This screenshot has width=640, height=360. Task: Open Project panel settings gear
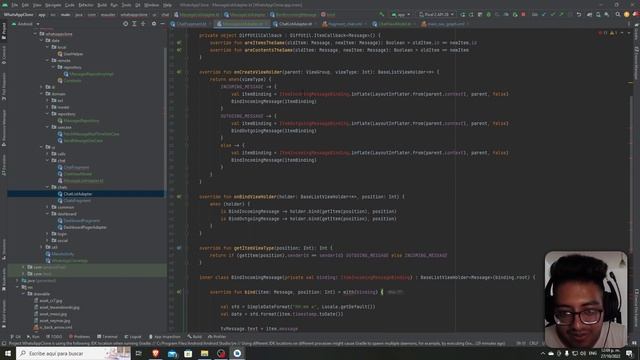tap(154, 24)
